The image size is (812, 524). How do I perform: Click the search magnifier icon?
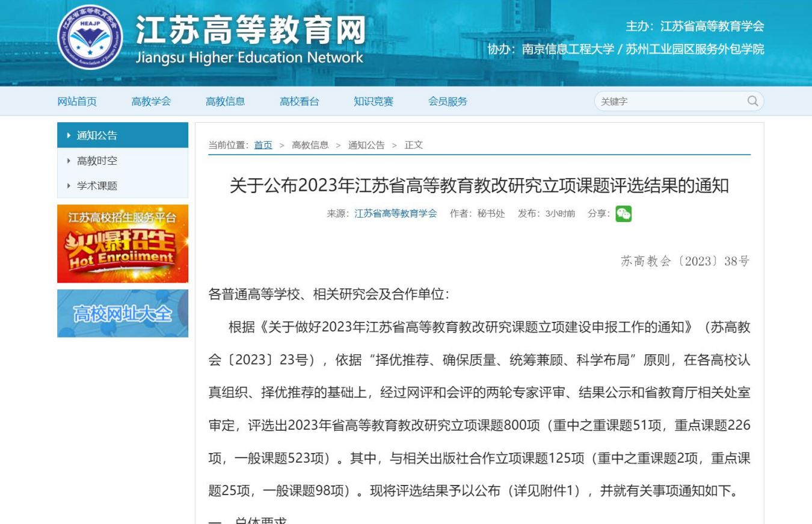[x=752, y=101]
